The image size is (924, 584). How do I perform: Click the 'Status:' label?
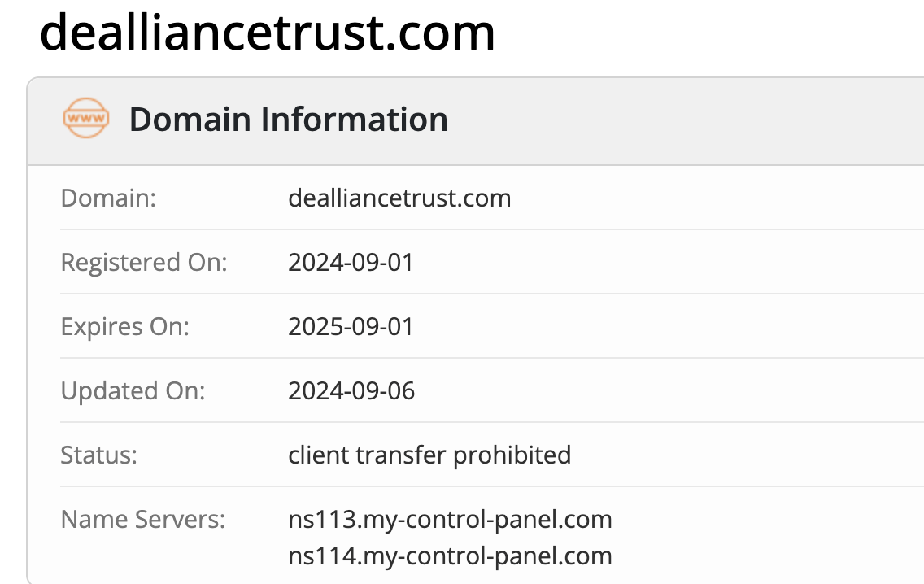(x=99, y=455)
